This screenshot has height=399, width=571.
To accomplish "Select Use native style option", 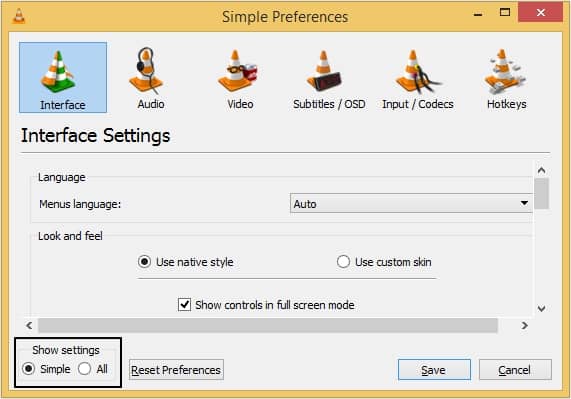I will click(x=186, y=262).
